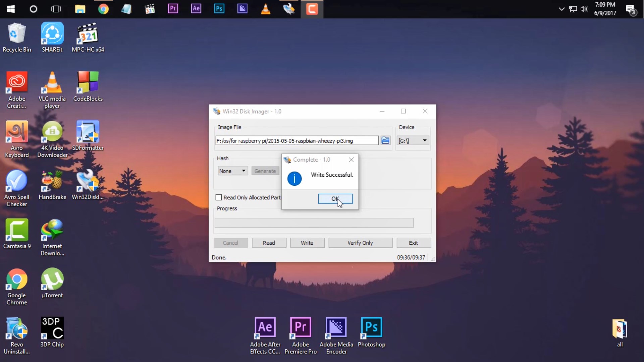
Task: Open the 3DP Chip desktop icon
Action: [x=52, y=332]
